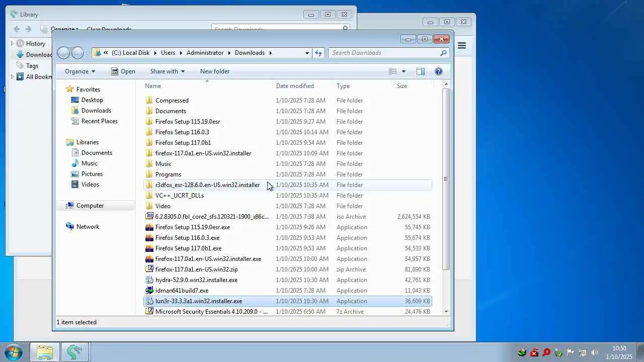This screenshot has width=644, height=362.
Task: Select the Tags item in Library window
Action: (x=32, y=66)
